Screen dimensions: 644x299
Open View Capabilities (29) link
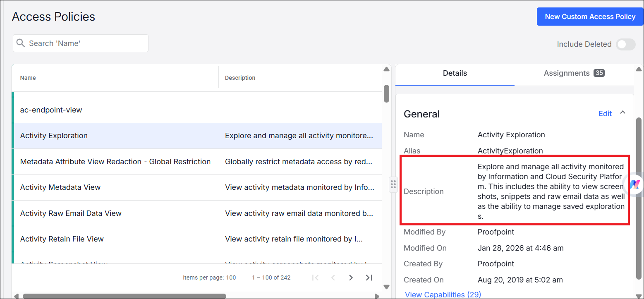tap(443, 294)
